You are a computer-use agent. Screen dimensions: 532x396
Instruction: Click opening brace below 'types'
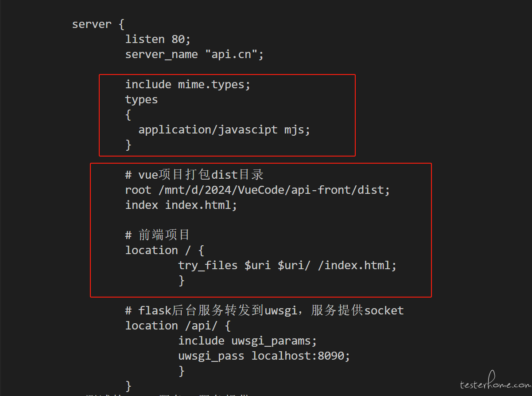128,115
